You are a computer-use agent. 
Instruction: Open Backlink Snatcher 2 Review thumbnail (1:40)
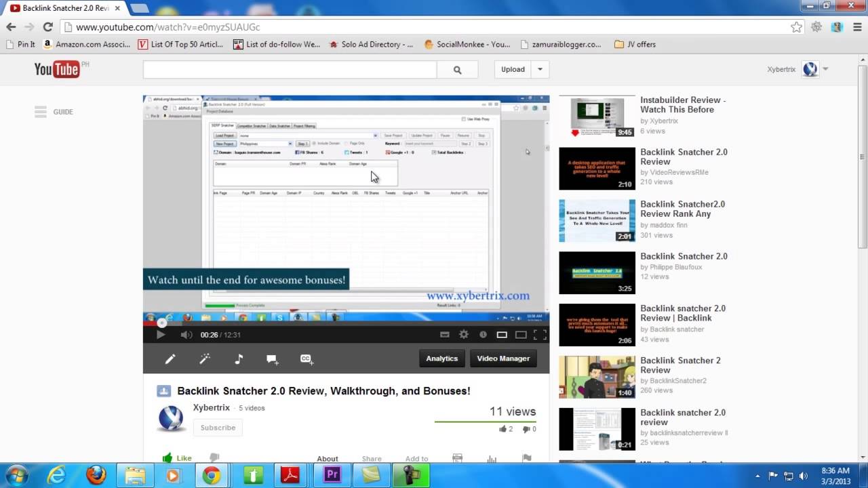click(x=597, y=377)
